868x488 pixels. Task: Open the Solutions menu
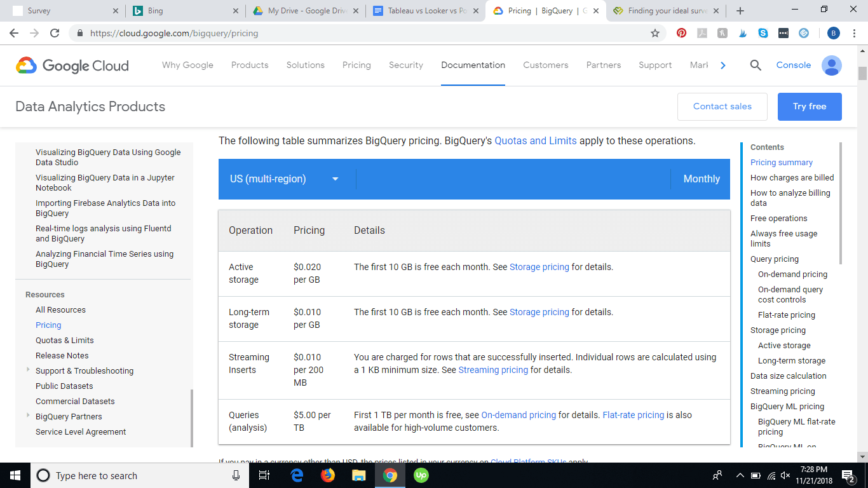click(x=306, y=65)
